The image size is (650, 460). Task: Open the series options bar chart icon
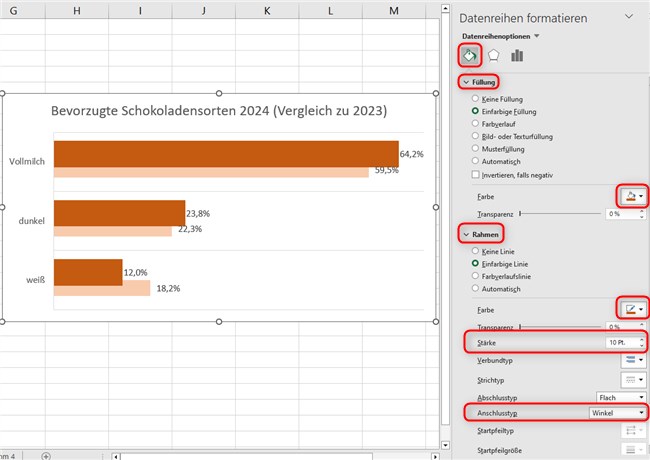(x=517, y=56)
